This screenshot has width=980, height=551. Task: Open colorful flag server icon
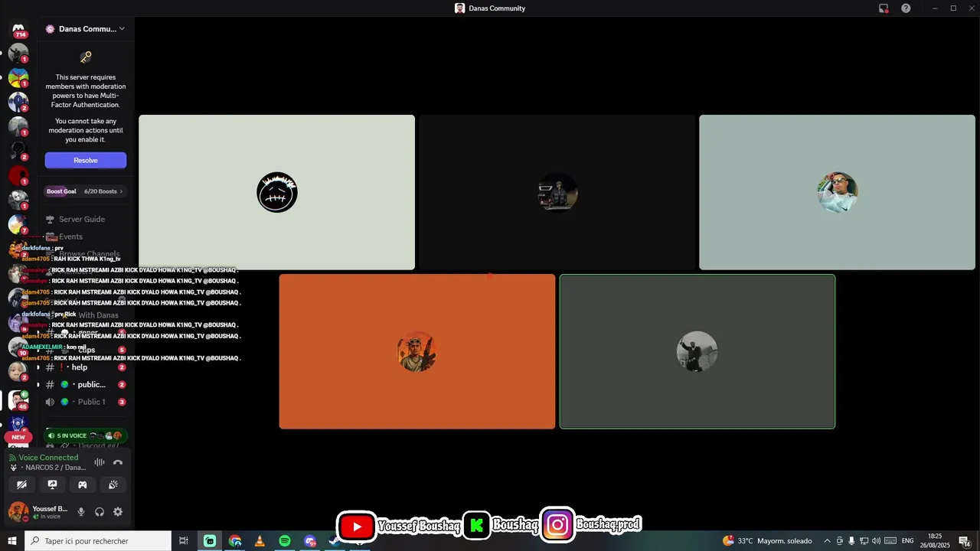coord(18,78)
